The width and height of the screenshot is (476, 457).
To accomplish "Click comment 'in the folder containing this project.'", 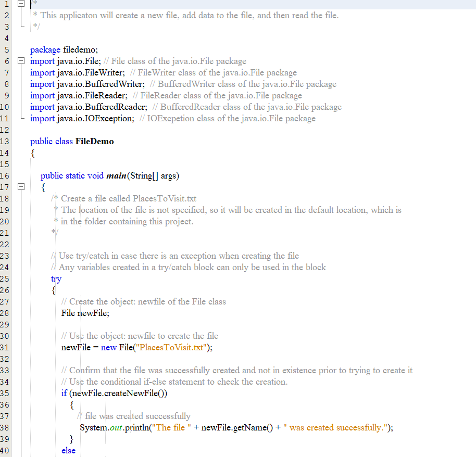I will click(x=127, y=222).
